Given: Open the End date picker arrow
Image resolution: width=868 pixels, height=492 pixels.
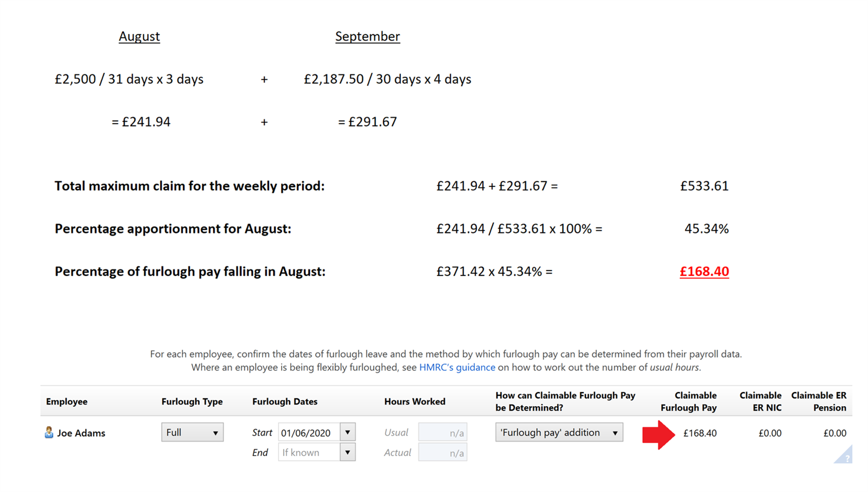Looking at the screenshot, I should coord(348,452).
